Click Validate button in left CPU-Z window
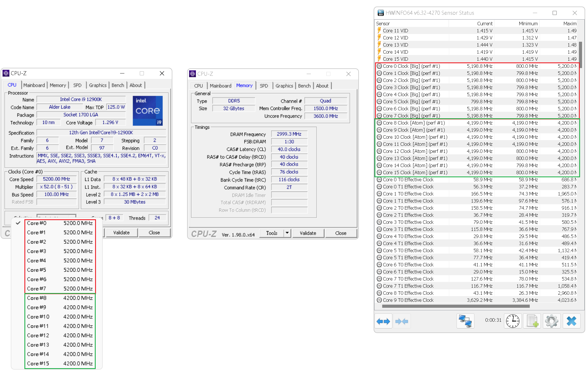 click(x=122, y=233)
